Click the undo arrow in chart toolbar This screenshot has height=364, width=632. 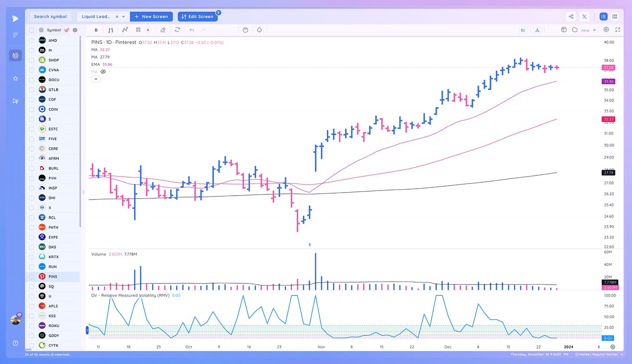point(191,30)
